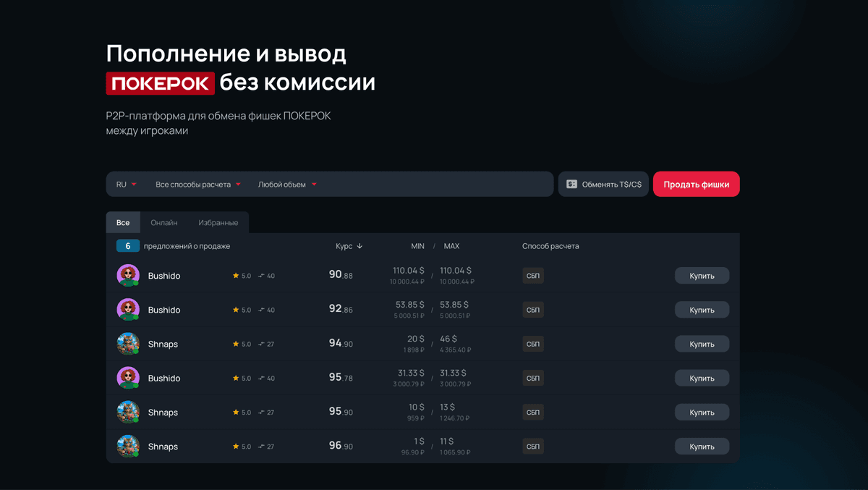Click the Bushido name in 95.78 row

point(164,378)
